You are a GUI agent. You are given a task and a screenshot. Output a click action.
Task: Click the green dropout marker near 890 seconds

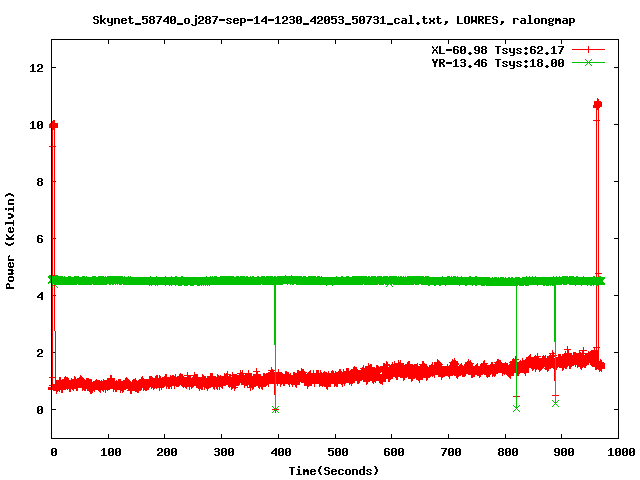[555, 403]
